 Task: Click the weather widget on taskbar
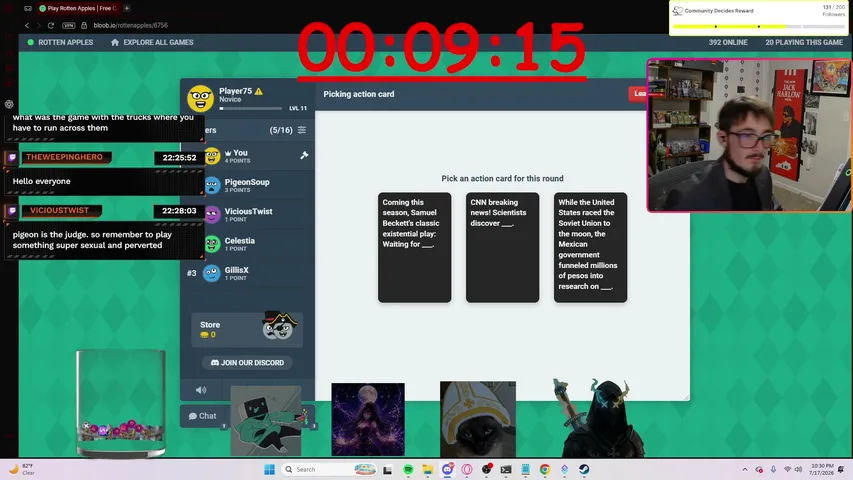click(22, 469)
